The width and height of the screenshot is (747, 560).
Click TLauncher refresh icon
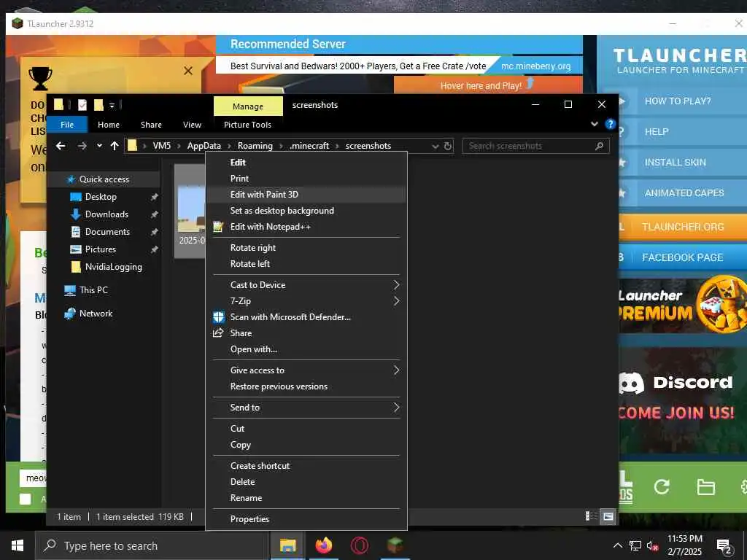[662, 486]
